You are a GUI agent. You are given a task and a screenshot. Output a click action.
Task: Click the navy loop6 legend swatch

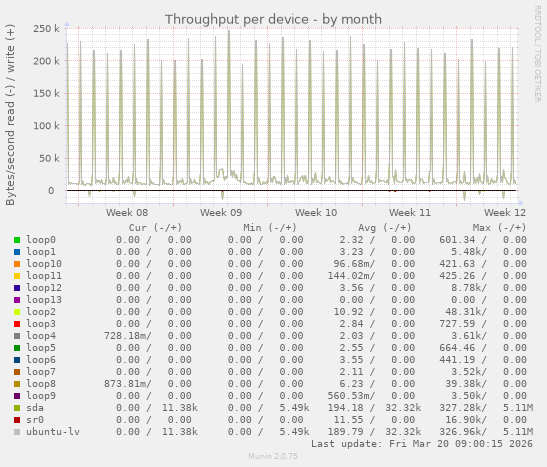pos(17,360)
